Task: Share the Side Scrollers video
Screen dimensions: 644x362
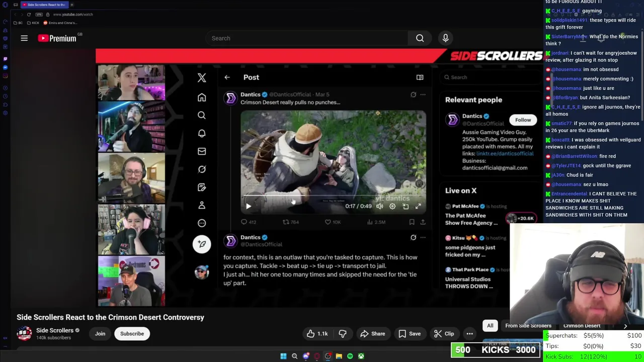Action: 373,334
